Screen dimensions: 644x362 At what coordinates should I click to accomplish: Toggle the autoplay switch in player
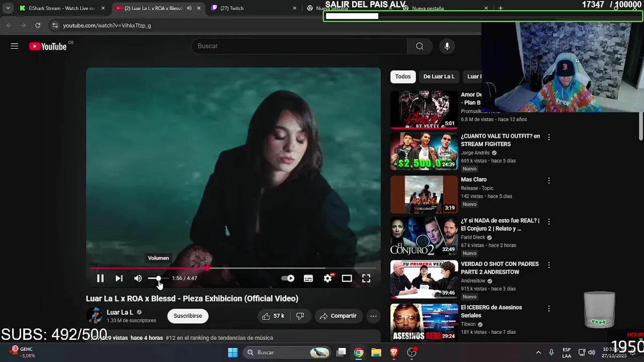288,278
